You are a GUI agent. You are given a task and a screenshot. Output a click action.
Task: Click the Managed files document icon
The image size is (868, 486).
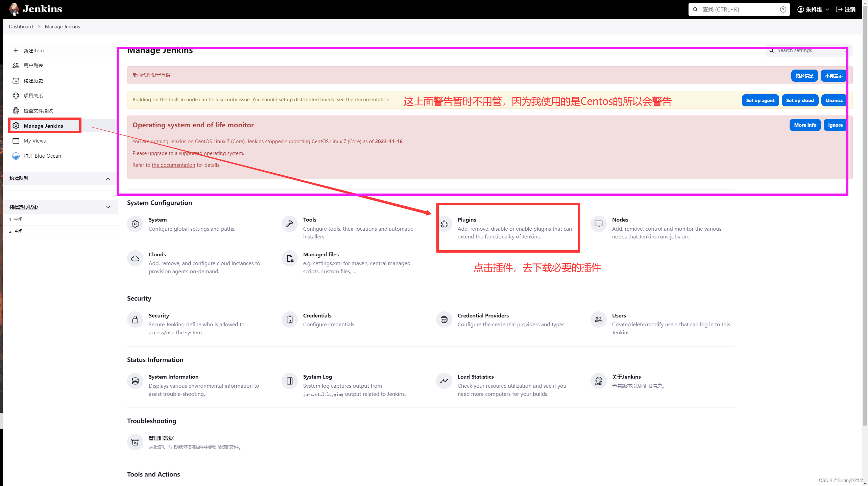[290, 259]
